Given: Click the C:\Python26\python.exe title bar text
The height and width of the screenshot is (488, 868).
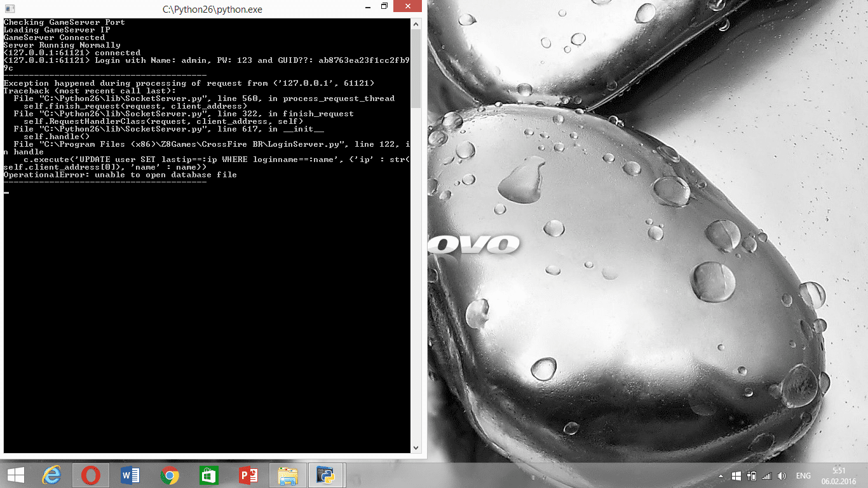Looking at the screenshot, I should click(x=212, y=10).
